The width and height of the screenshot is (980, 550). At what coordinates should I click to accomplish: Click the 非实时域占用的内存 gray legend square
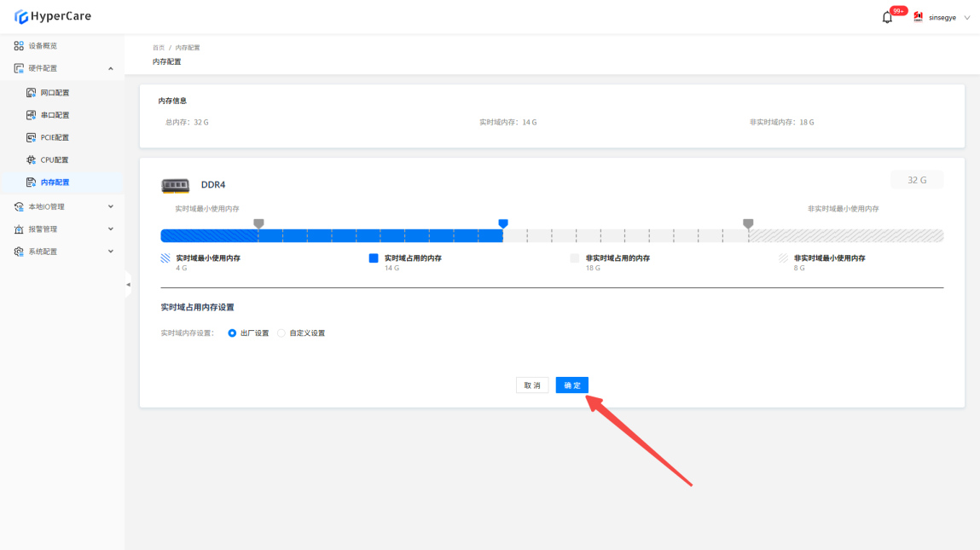click(x=574, y=258)
